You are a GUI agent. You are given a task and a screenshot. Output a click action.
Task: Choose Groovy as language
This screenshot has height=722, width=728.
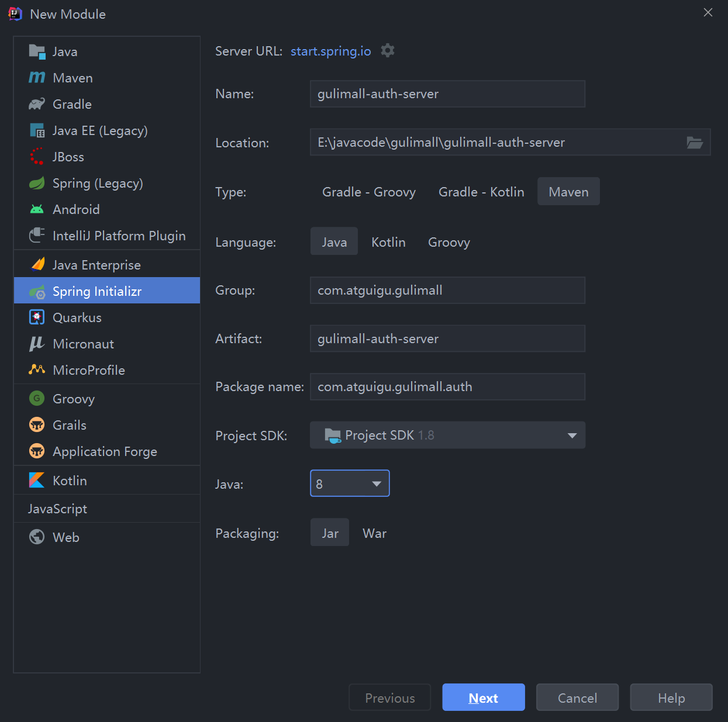[449, 242]
